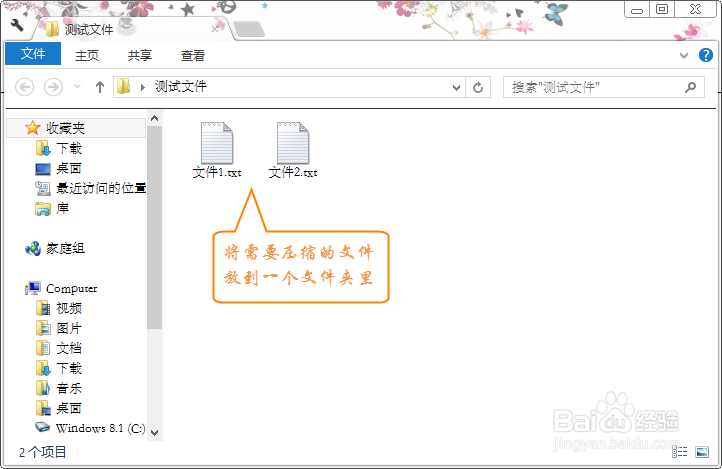Viewport: 722px width, 469px height.
Task: Open 图片 under Computer
Action: (69, 329)
